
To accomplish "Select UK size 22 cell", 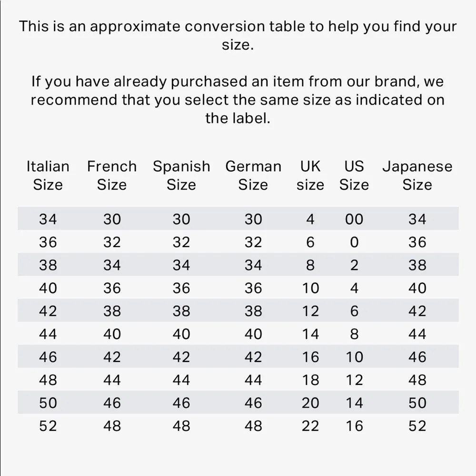I will point(310,426).
